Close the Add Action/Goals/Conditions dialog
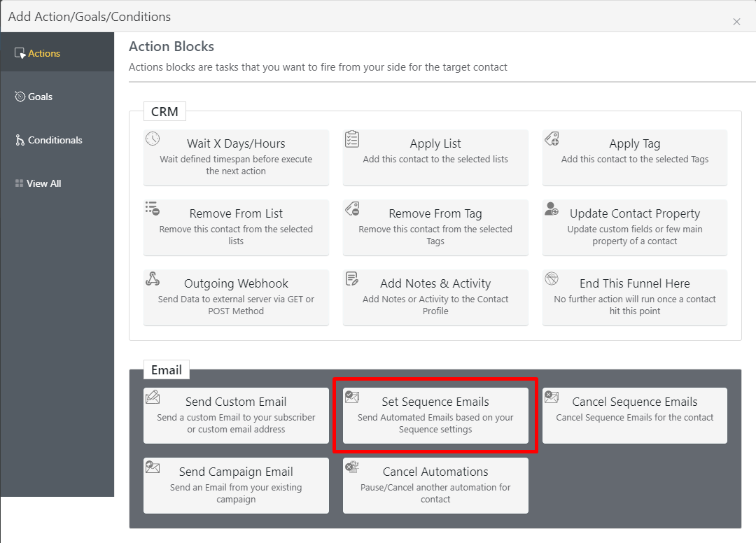The height and width of the screenshot is (543, 756). click(x=736, y=22)
